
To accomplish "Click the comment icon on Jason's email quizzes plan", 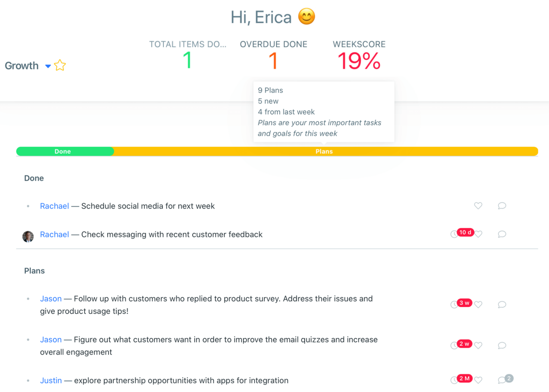I will (x=502, y=345).
